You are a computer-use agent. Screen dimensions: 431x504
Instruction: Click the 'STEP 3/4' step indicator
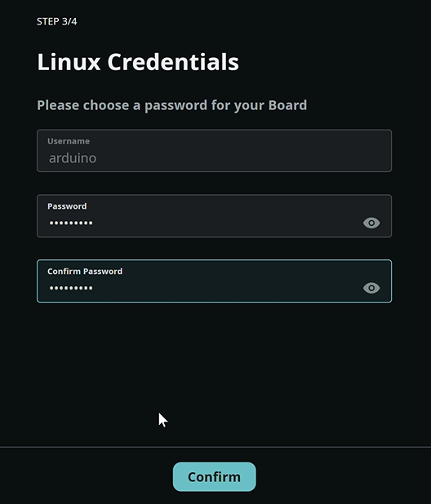tap(56, 21)
